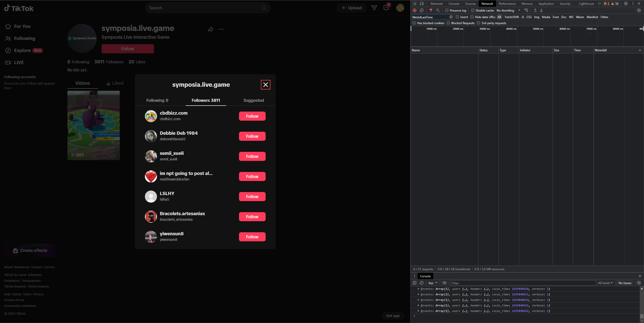Open the No throttling dropdown
The height and width of the screenshot is (323, 644).
click(x=508, y=10)
